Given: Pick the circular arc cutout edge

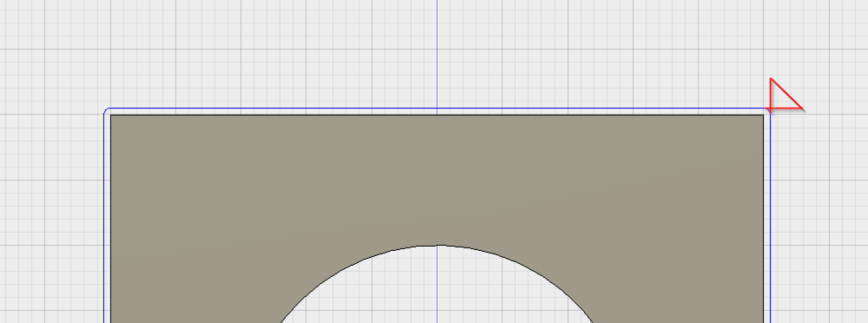Looking at the screenshot, I should 437,245.
